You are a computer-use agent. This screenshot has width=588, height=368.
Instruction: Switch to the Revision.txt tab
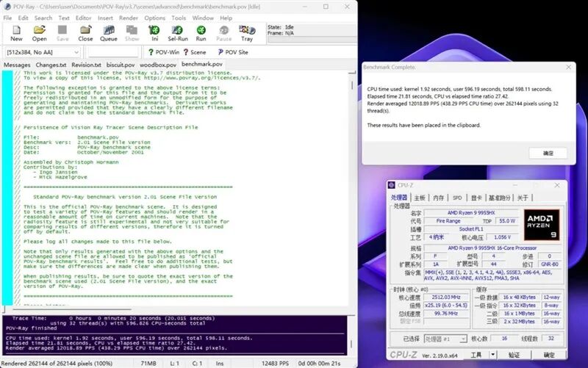86,65
